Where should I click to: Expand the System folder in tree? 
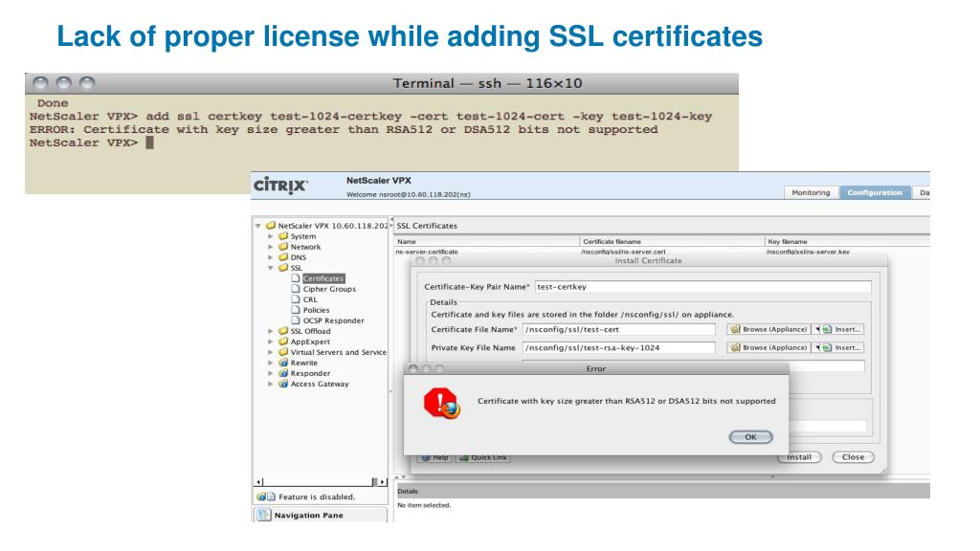[271, 235]
